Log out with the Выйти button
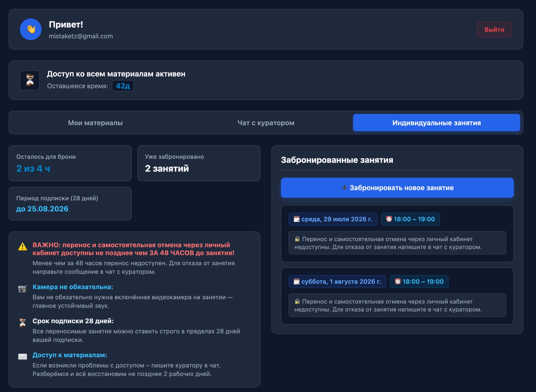This screenshot has width=536, height=392. tap(494, 29)
